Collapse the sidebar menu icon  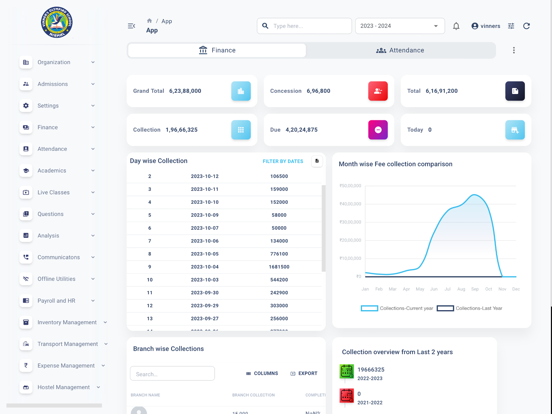[x=131, y=26]
